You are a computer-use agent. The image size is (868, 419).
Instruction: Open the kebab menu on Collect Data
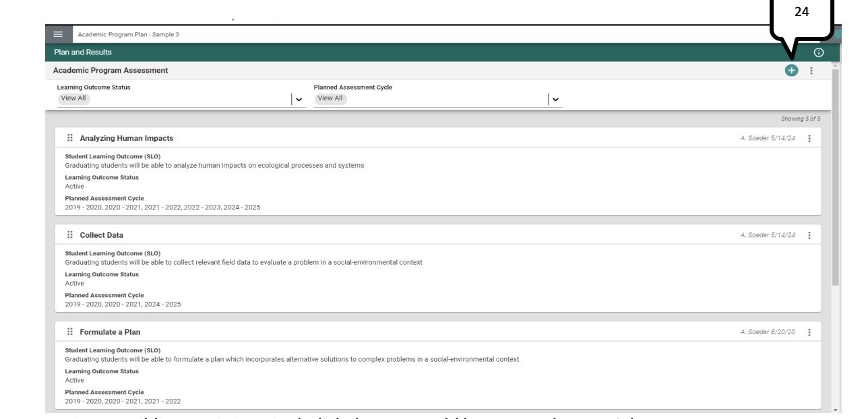click(x=811, y=236)
